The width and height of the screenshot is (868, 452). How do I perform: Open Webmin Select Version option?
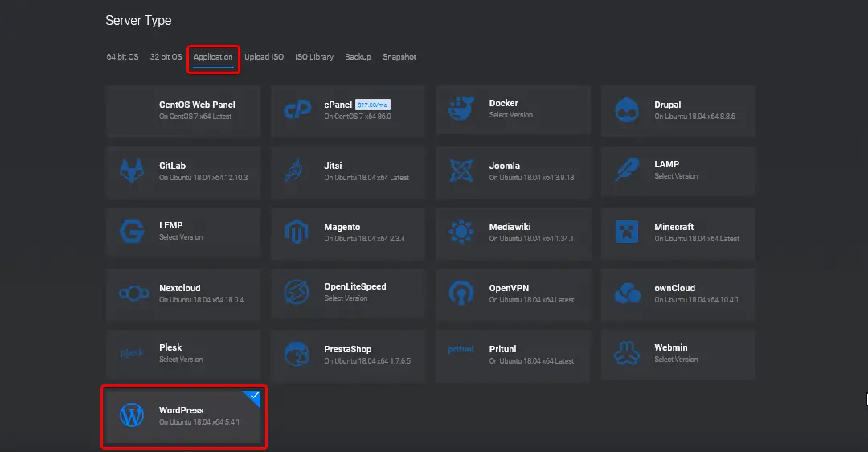(x=676, y=360)
